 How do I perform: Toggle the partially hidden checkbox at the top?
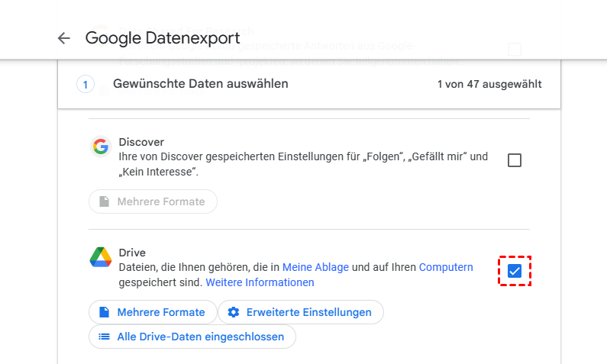(x=515, y=50)
